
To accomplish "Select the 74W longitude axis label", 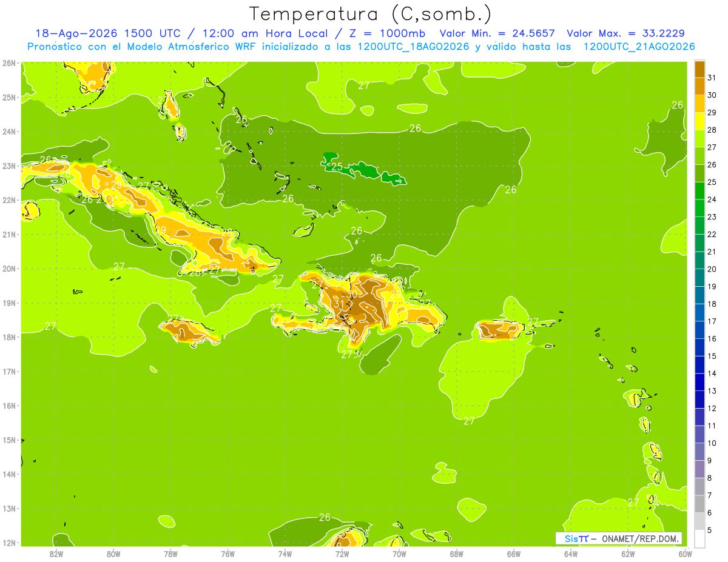I will tap(285, 554).
